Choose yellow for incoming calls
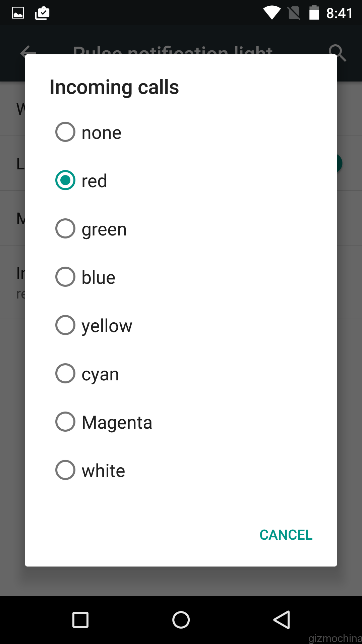 (x=65, y=325)
